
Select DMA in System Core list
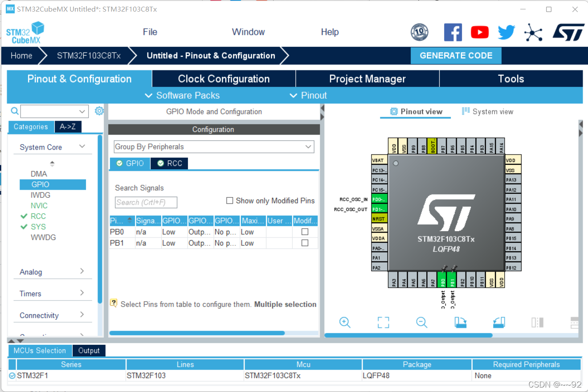tap(39, 174)
